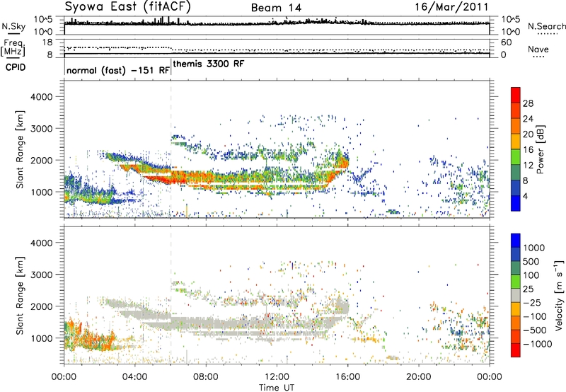The width and height of the screenshot is (566, 392).
Task: Click the 'normal (fast) -151 RF' text
Action: click(118, 70)
